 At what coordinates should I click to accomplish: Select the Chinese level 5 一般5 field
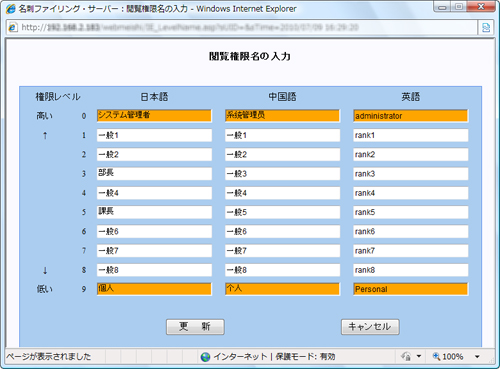282,212
